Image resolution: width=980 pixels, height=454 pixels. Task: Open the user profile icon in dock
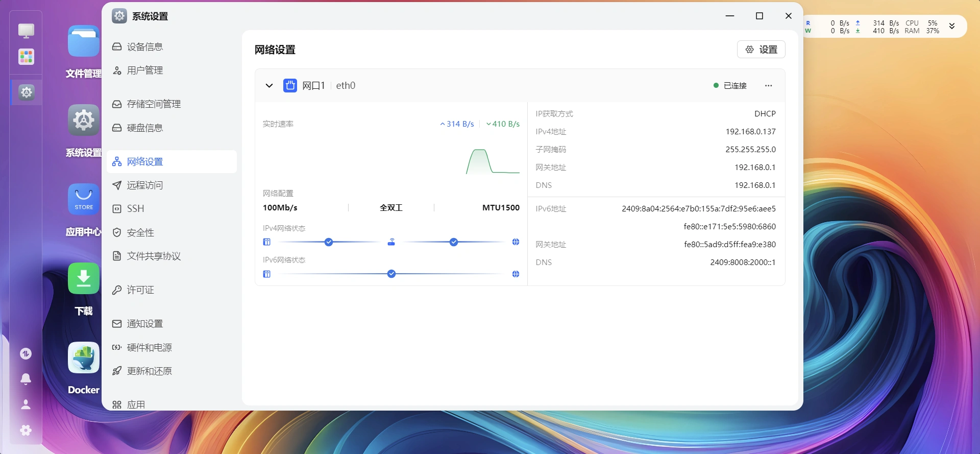click(26, 404)
